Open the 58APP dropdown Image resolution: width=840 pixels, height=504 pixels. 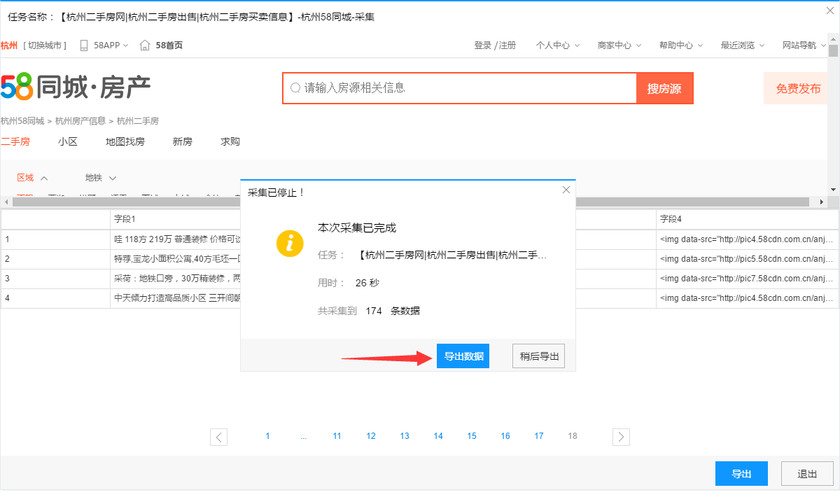coord(111,45)
